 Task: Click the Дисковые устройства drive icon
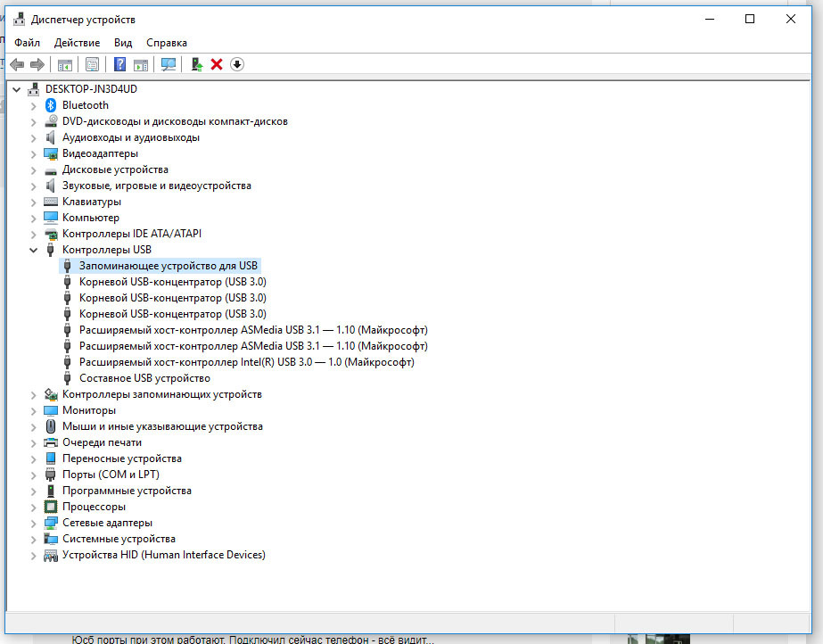[51, 170]
